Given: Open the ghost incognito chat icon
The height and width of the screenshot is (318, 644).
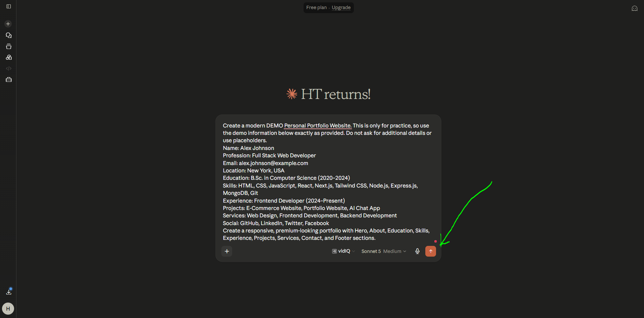Looking at the screenshot, I should tap(635, 8).
